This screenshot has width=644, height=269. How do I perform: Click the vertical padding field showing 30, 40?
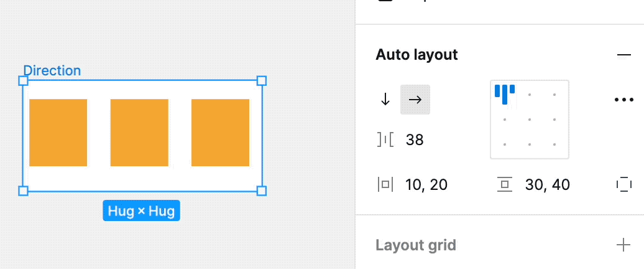(548, 184)
